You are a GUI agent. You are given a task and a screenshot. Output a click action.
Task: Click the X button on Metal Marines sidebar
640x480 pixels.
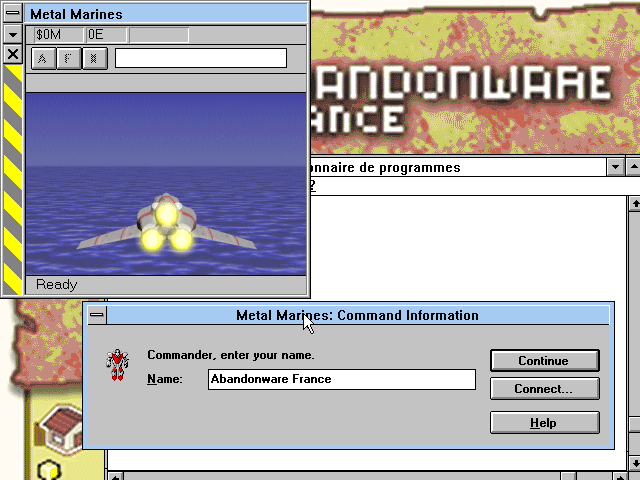(x=13, y=54)
